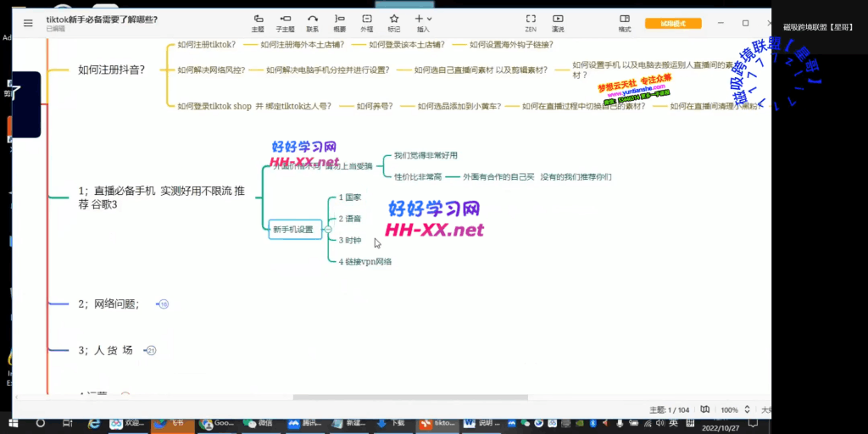The width and height of the screenshot is (868, 434).
Task: Add a relationship with 联系 tool
Action: [x=313, y=23]
